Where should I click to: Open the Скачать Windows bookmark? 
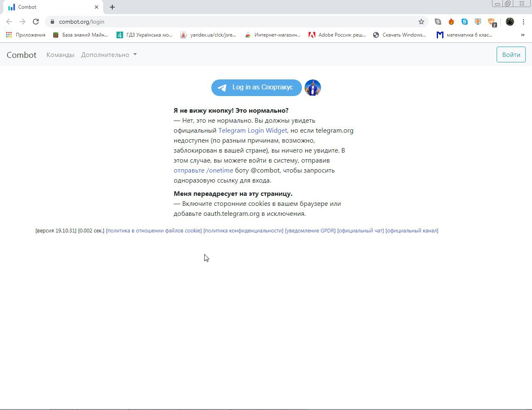click(x=399, y=35)
